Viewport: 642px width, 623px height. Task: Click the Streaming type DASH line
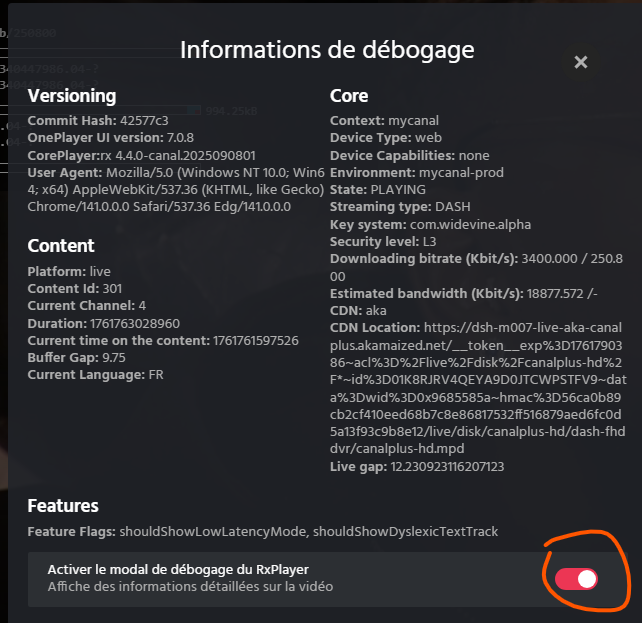pyautogui.click(x=391, y=207)
